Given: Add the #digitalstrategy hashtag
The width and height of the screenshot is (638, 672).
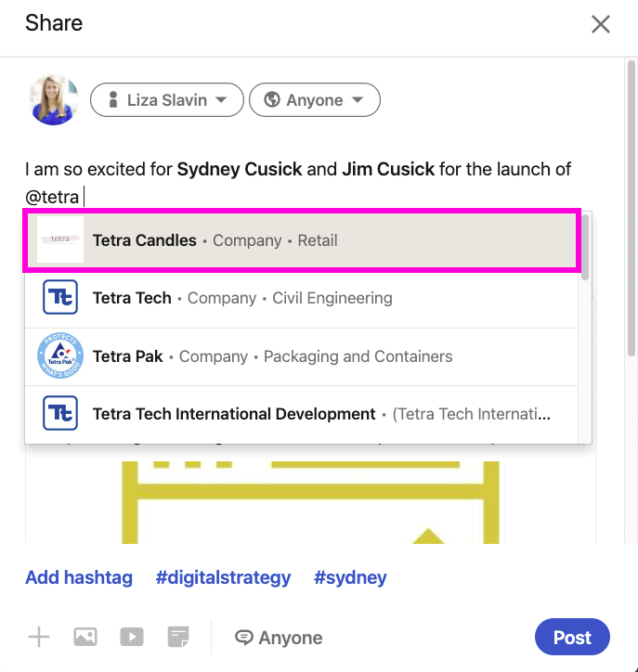Looking at the screenshot, I should tap(223, 577).
